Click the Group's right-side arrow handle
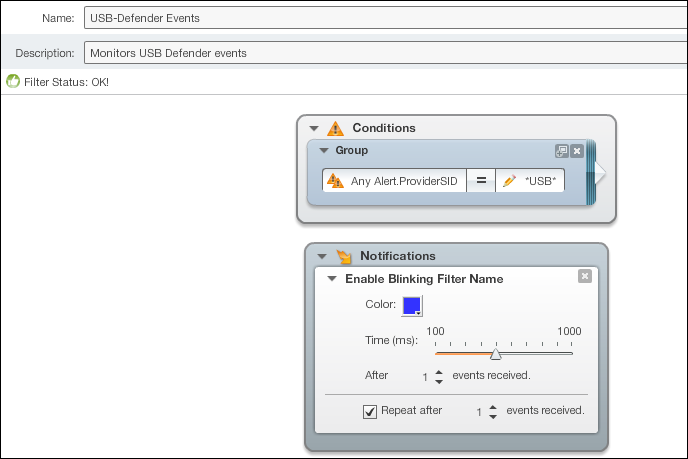This screenshot has width=688, height=459. pyautogui.click(x=599, y=172)
